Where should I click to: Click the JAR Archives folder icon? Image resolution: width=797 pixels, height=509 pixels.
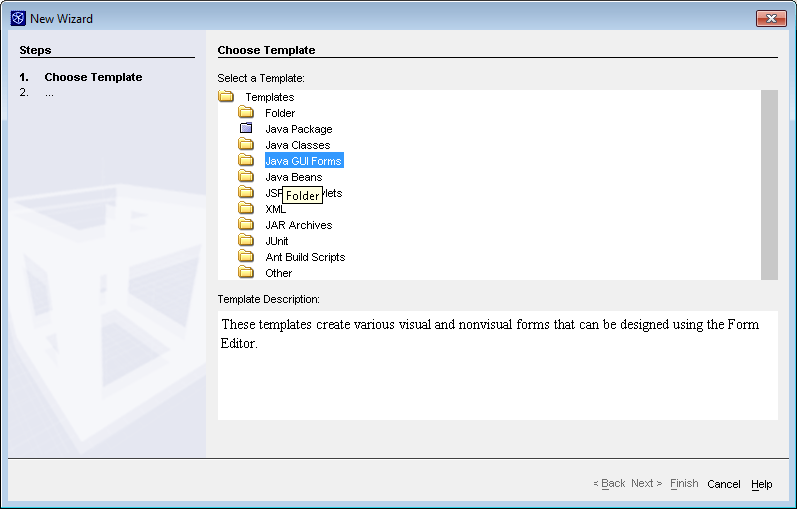coord(246,225)
